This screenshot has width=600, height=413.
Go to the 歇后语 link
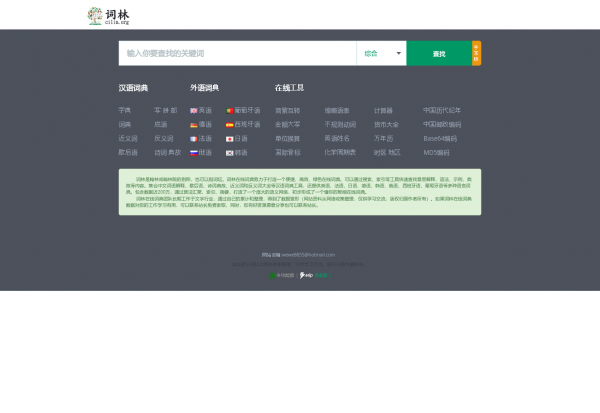[128, 152]
